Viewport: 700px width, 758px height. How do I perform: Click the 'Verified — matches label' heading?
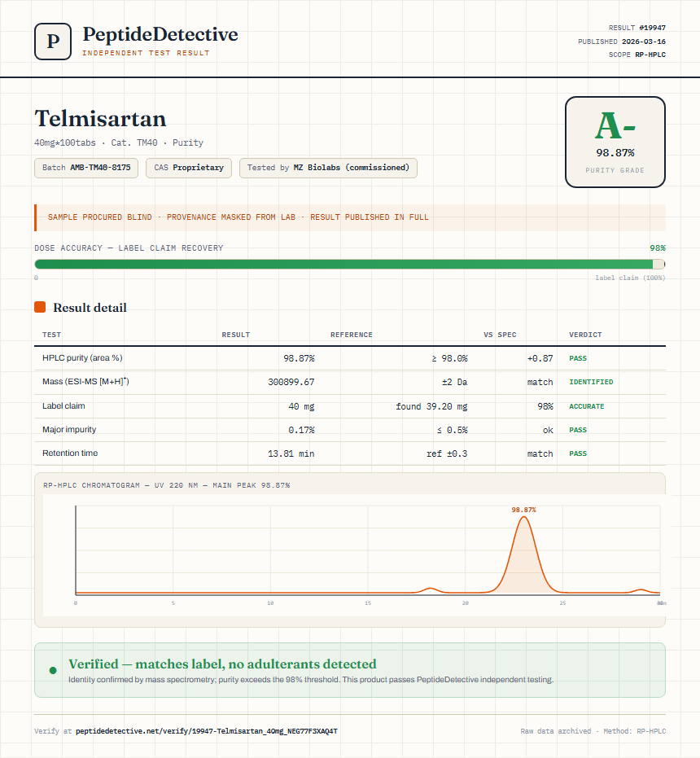(x=222, y=664)
